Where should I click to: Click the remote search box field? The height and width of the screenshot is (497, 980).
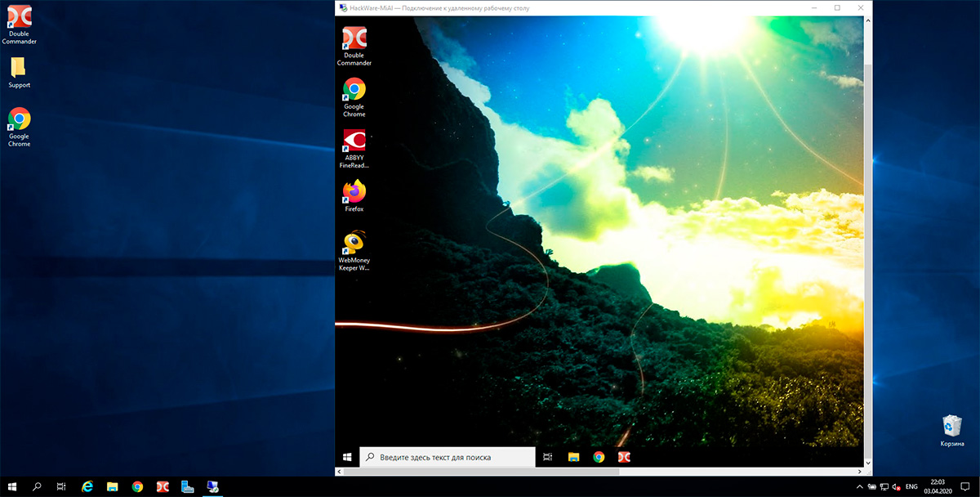click(447, 457)
